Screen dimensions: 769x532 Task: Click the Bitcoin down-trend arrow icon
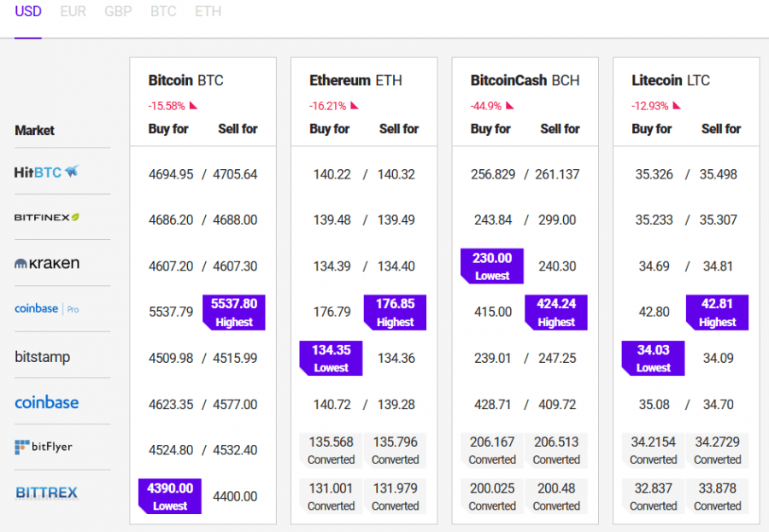point(193,105)
